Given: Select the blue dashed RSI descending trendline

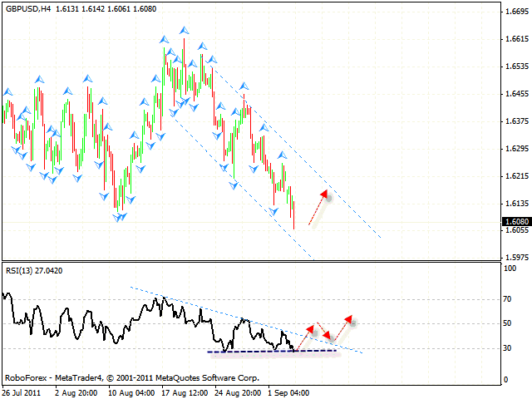Looking at the screenshot, I should [x=247, y=320].
